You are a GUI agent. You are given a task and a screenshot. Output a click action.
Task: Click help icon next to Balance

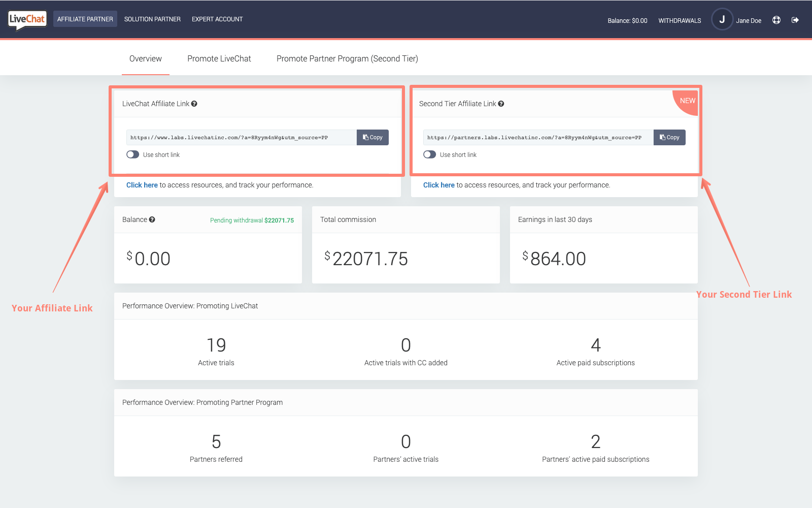pos(152,219)
